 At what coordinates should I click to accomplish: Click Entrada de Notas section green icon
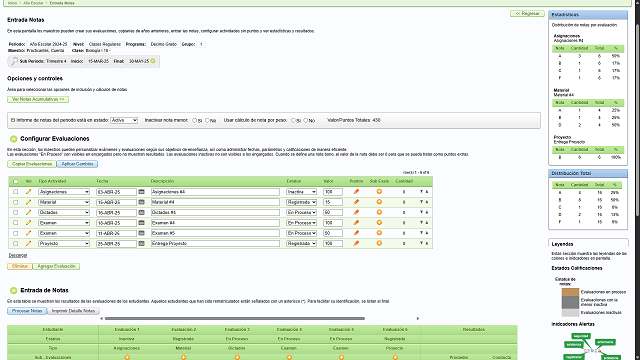[13, 291]
